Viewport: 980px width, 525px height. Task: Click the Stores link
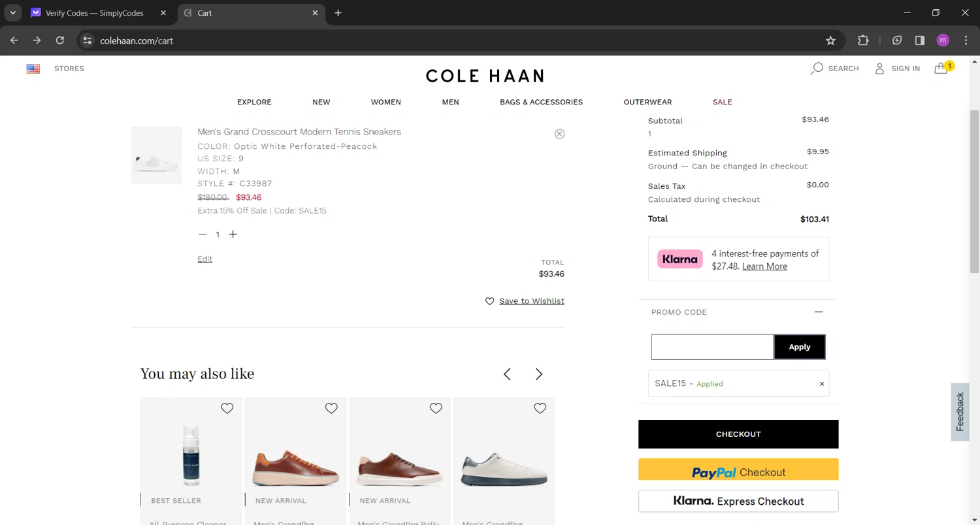tap(69, 69)
